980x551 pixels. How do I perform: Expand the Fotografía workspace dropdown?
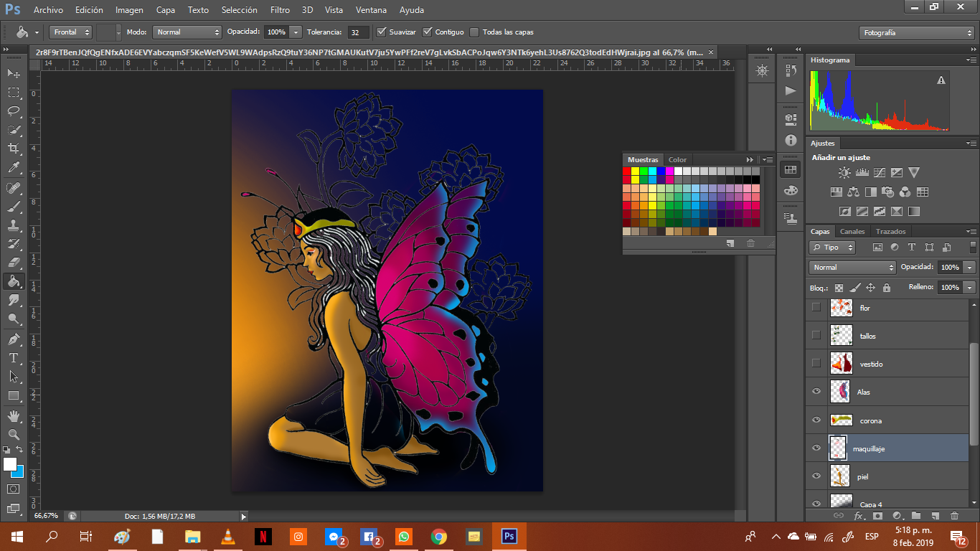point(916,33)
